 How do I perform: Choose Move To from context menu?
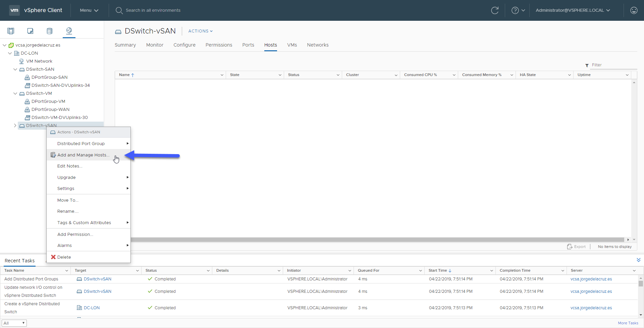tap(89, 200)
